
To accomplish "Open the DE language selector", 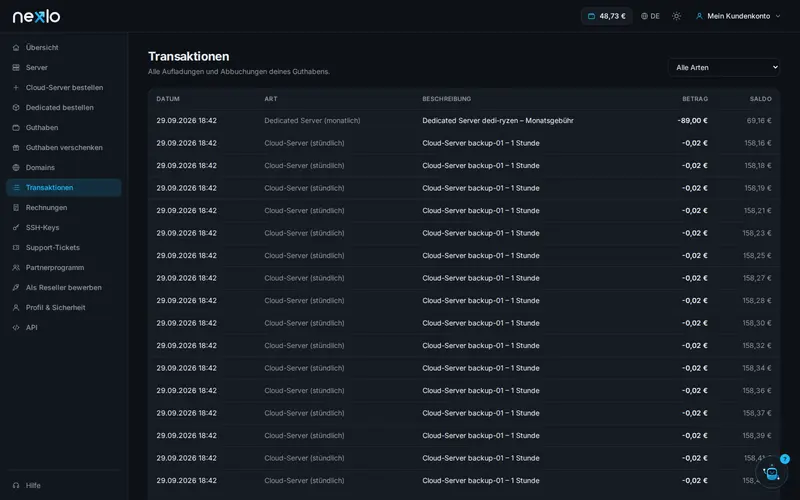I will point(651,16).
